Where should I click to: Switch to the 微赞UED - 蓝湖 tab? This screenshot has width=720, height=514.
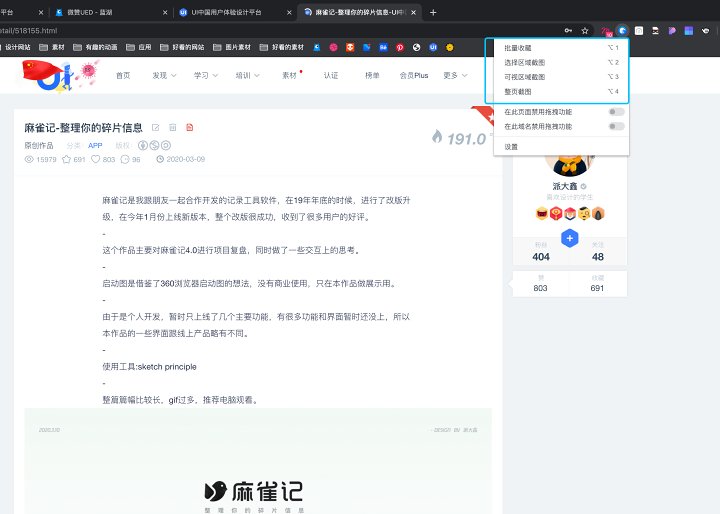click(x=110, y=12)
